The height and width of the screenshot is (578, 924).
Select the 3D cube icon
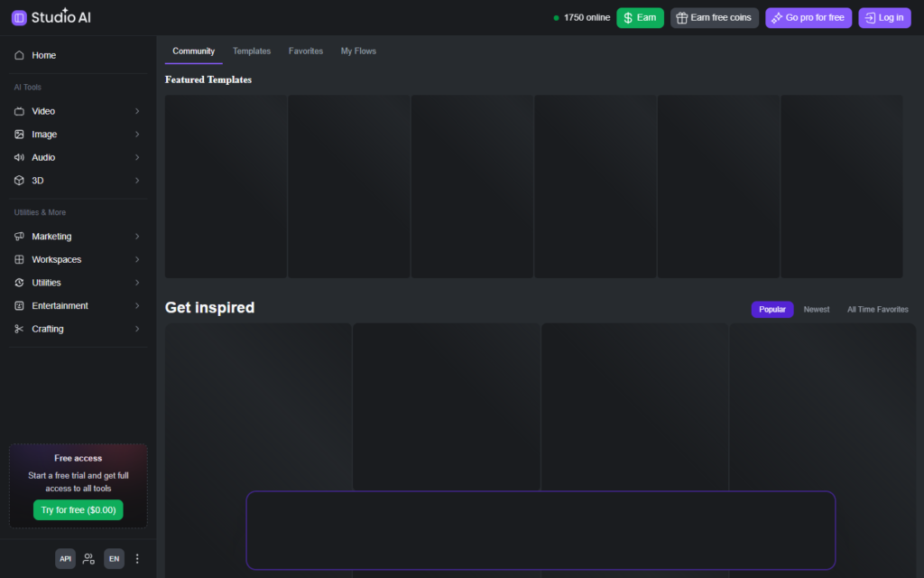coord(19,181)
